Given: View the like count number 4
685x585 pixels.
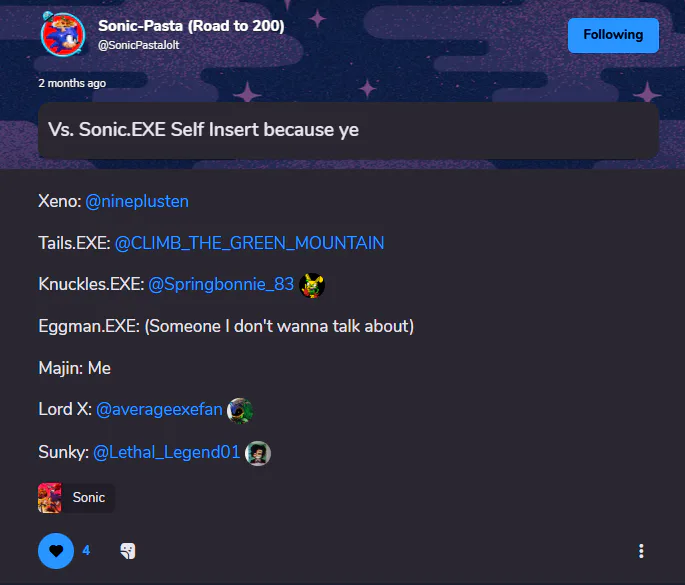Looking at the screenshot, I should tap(86, 550).
